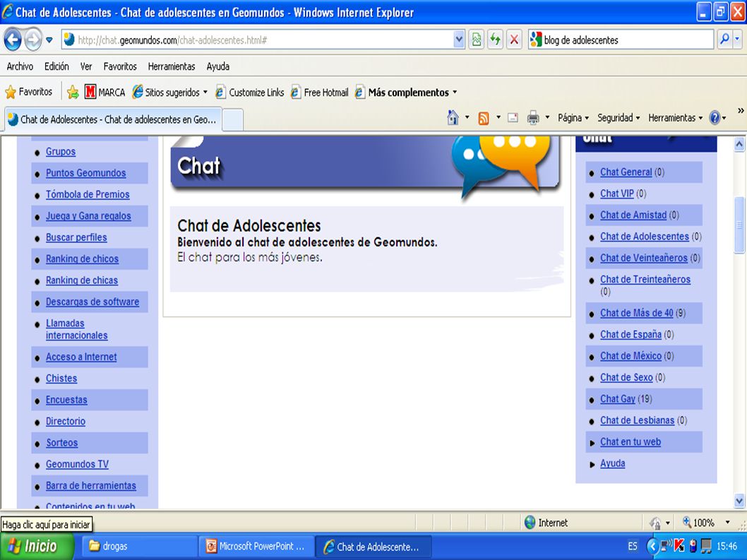Open the Herramientas menu in menu bar
Viewport: 747px width, 560px height.
pyautogui.click(x=172, y=66)
